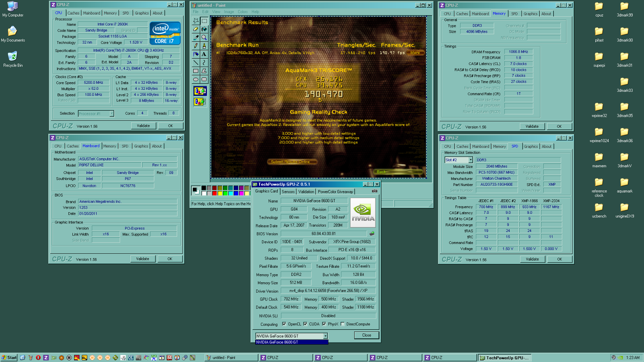
Task: Click the Core Speed value 5200.0 MHz
Action: pos(93,83)
